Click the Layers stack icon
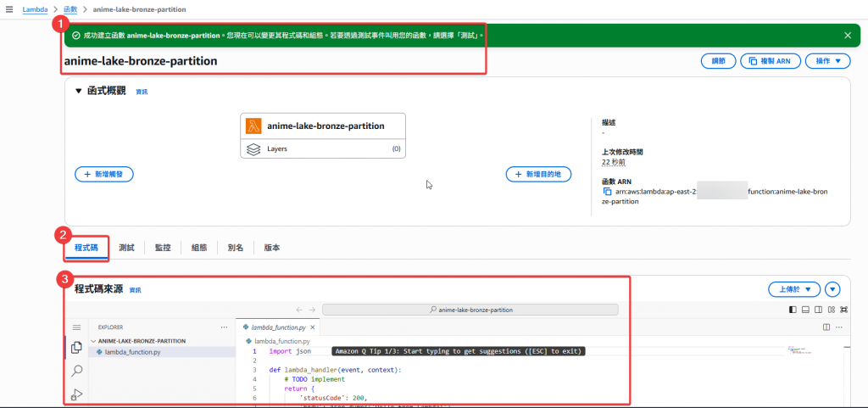 tap(253, 149)
